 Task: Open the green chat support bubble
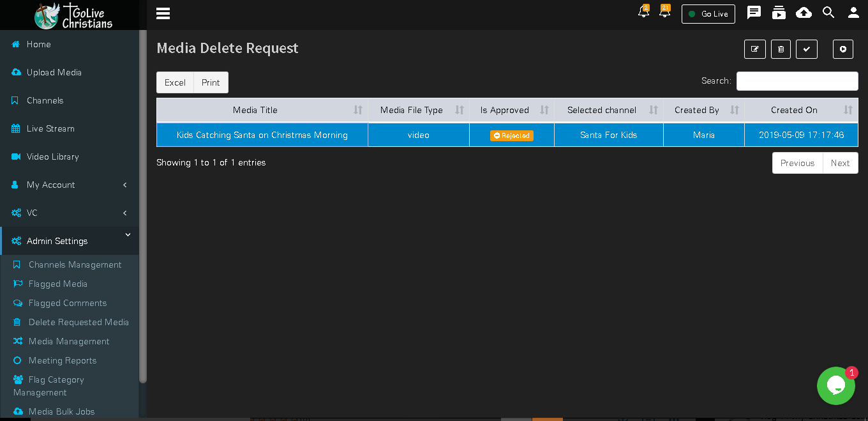(835, 385)
